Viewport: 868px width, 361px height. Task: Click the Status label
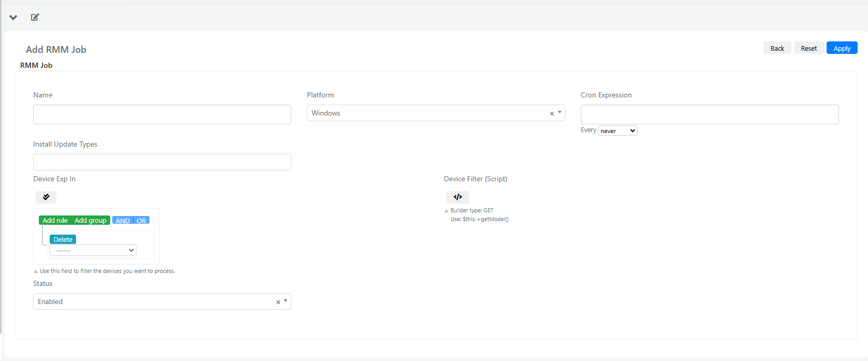[x=43, y=283]
